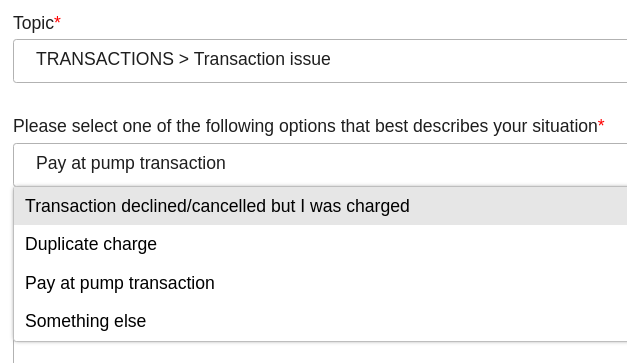Click the '>' separator in the Topic value
The image size is (627, 363).
coord(184,60)
